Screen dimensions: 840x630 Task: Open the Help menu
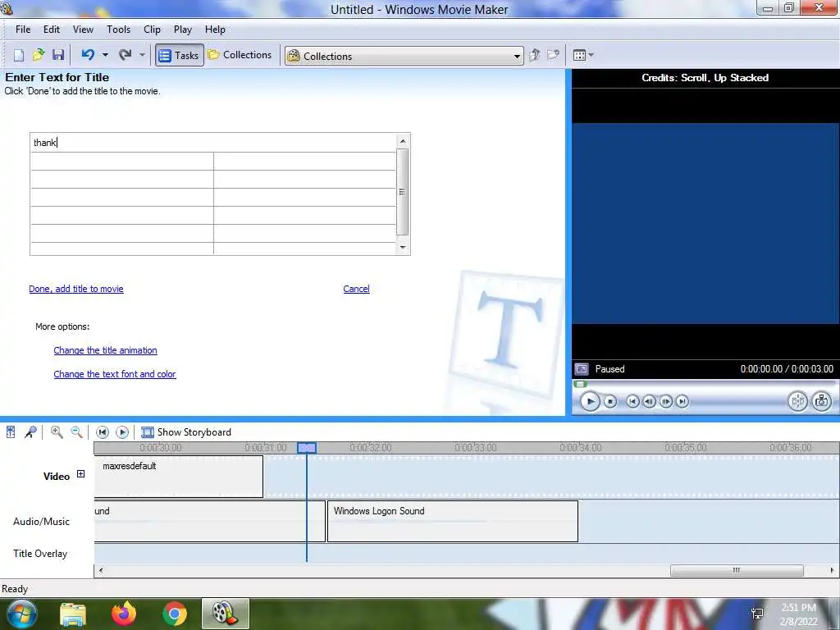216,30
